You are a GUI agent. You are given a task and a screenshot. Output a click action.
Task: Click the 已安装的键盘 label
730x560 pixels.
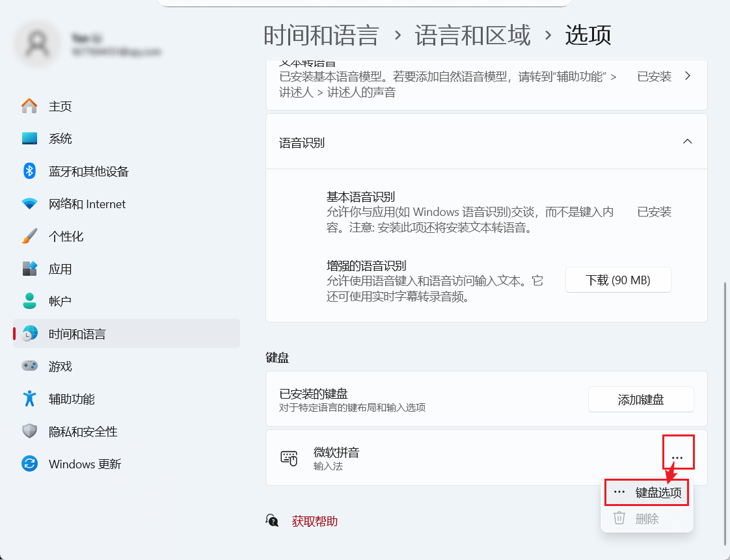click(314, 393)
